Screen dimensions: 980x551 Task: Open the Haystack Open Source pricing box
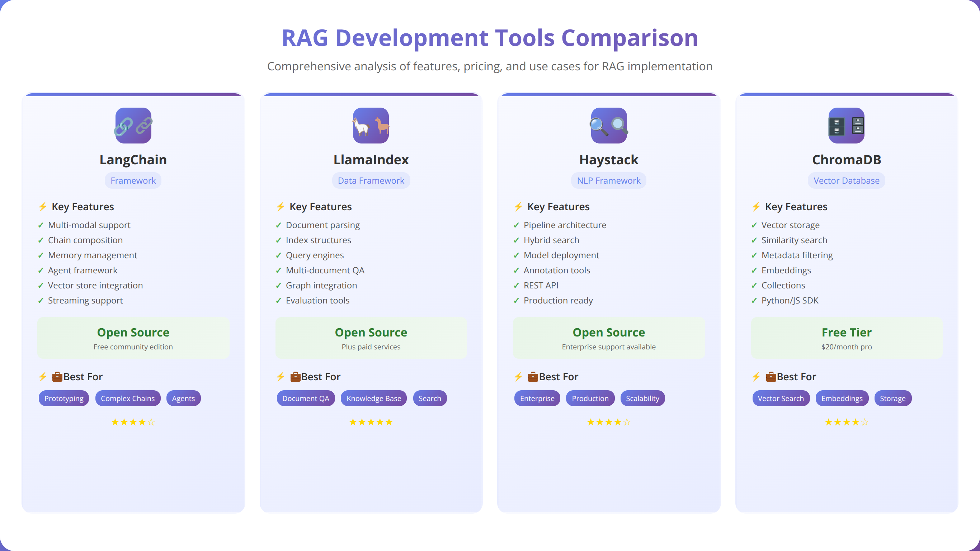pyautogui.click(x=609, y=338)
